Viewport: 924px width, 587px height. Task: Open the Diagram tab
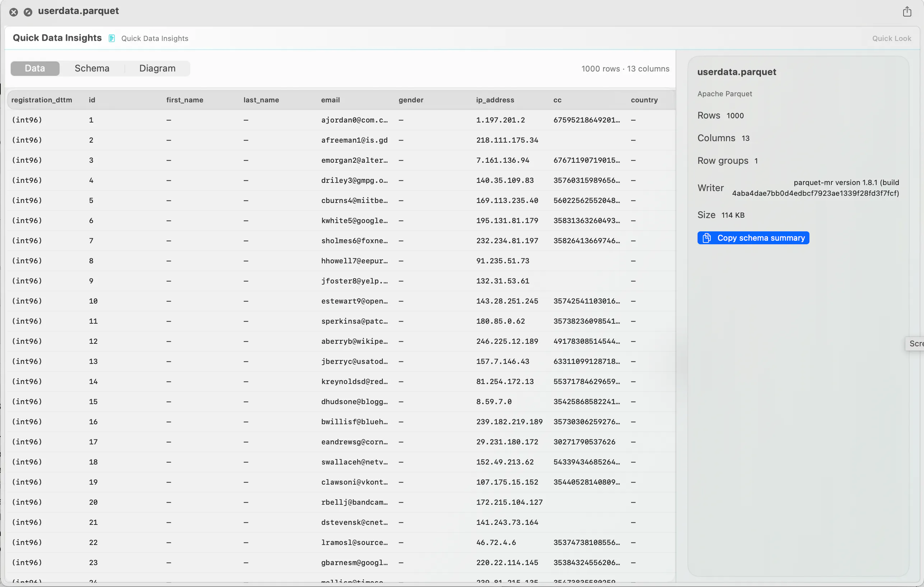(157, 68)
